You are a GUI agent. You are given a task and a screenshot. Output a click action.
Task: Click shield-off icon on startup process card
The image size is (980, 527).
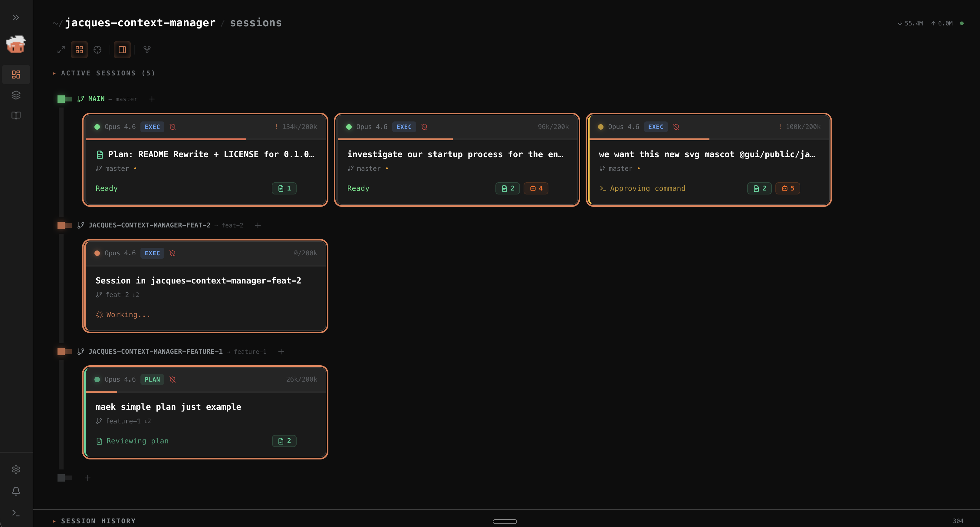(x=424, y=127)
